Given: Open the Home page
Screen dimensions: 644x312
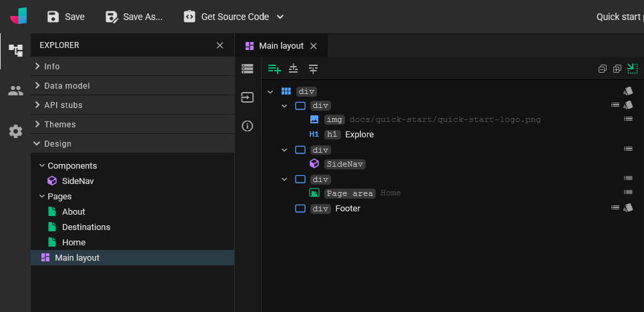Looking at the screenshot, I should (73, 242).
